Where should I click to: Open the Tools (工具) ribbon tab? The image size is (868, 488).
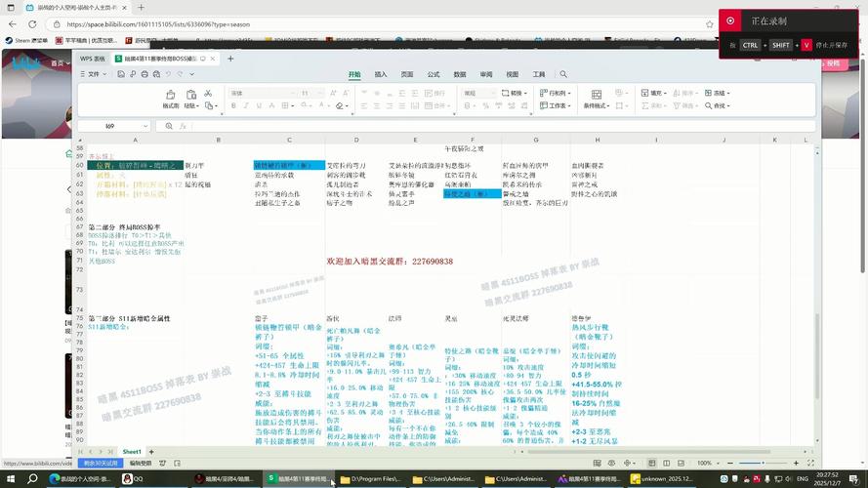pyautogui.click(x=539, y=74)
